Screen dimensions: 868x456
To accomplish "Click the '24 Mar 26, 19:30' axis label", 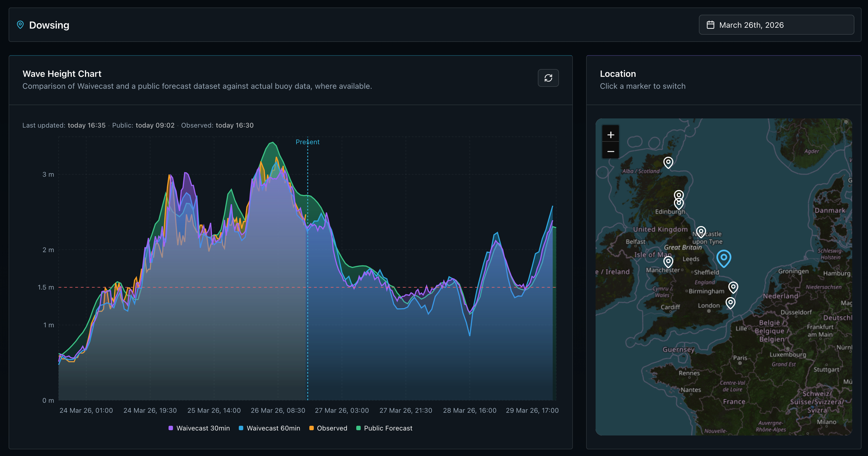I will 150,411.
